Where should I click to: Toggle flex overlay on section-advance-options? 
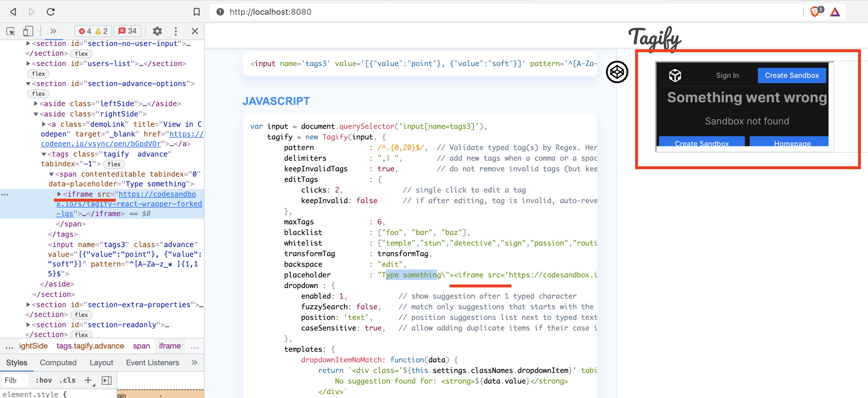(x=38, y=94)
